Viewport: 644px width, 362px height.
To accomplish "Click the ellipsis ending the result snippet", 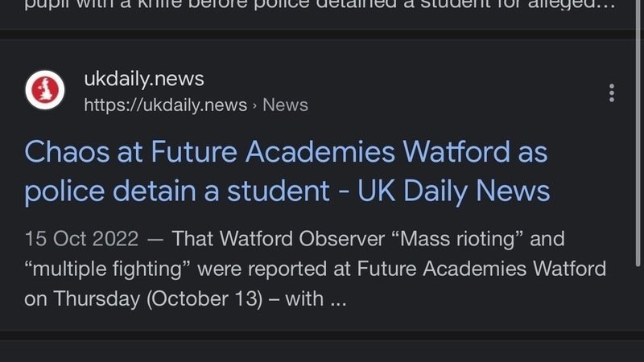I will pos(338,298).
